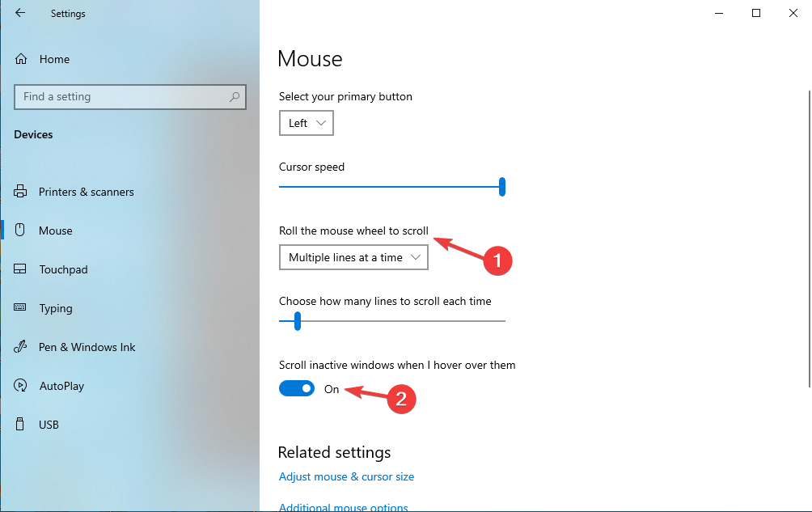This screenshot has height=512, width=812.
Task: Click the Printers & scanners printer icon
Action: pos(20,192)
